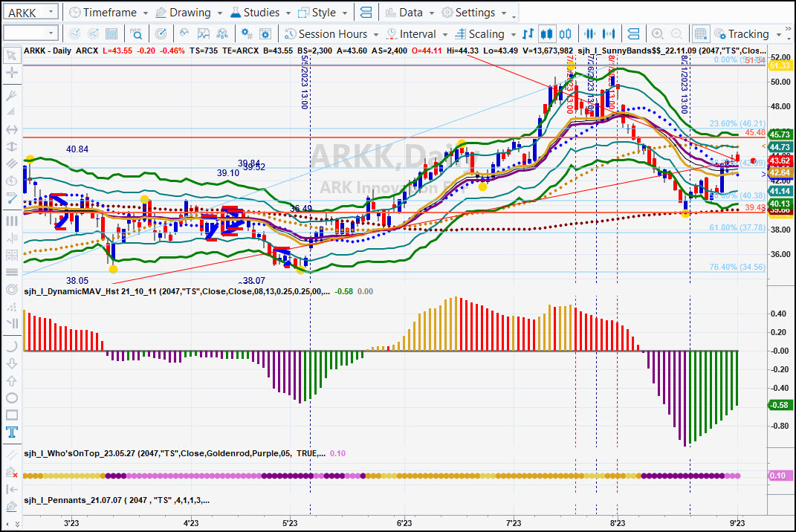The image size is (796, 532).
Task: Open the Settings menu
Action: tap(468, 13)
